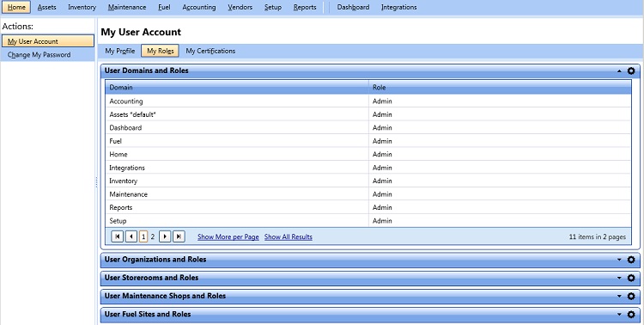Screen dimensions: 644x325
Task: Expand the User Storerooms and Roles panel
Action: [x=619, y=278]
